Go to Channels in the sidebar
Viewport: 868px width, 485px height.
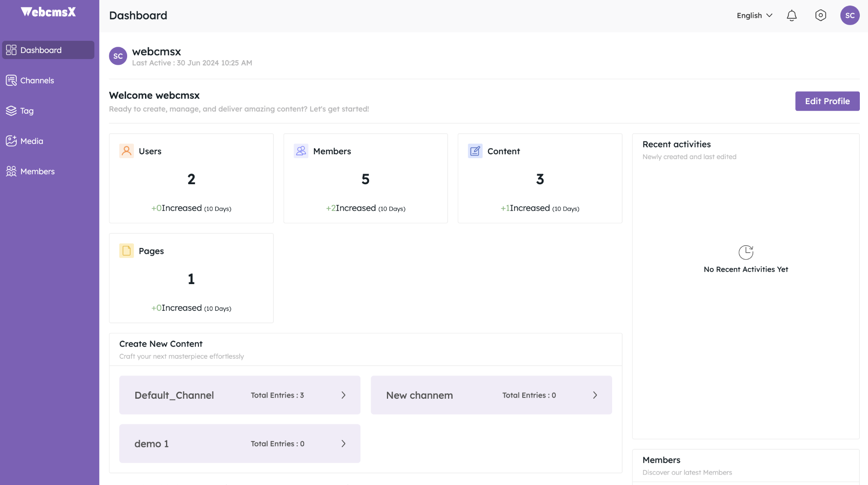tap(37, 80)
